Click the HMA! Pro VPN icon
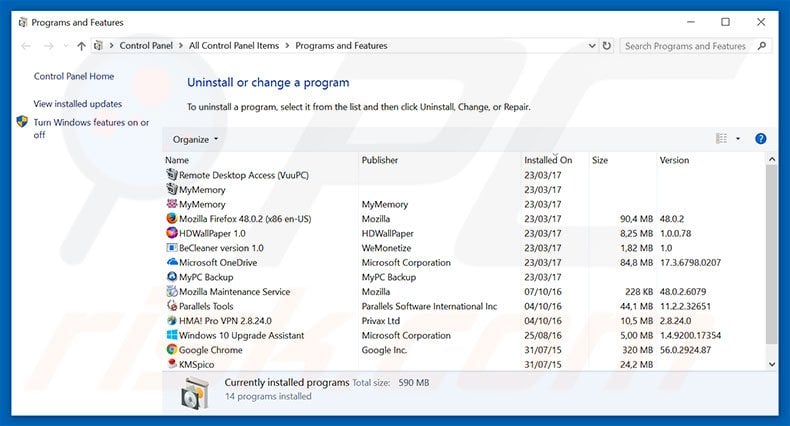790x426 pixels. 172,320
